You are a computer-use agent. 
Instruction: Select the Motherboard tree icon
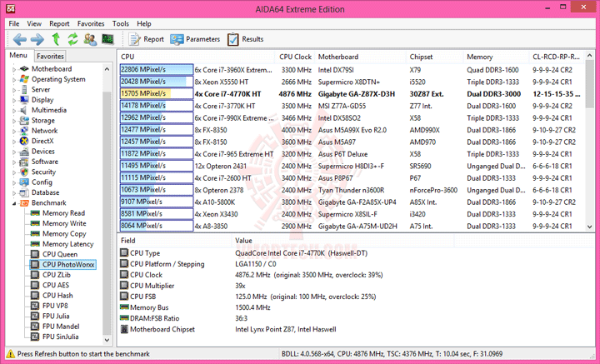point(24,69)
